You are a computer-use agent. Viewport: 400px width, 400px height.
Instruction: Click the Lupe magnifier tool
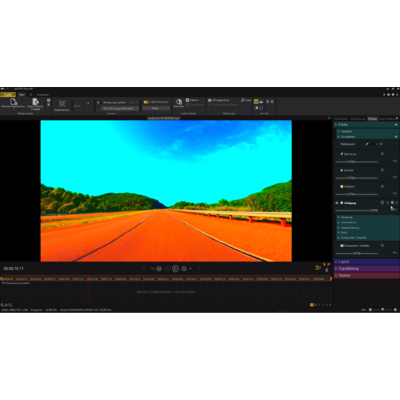click(x=243, y=100)
